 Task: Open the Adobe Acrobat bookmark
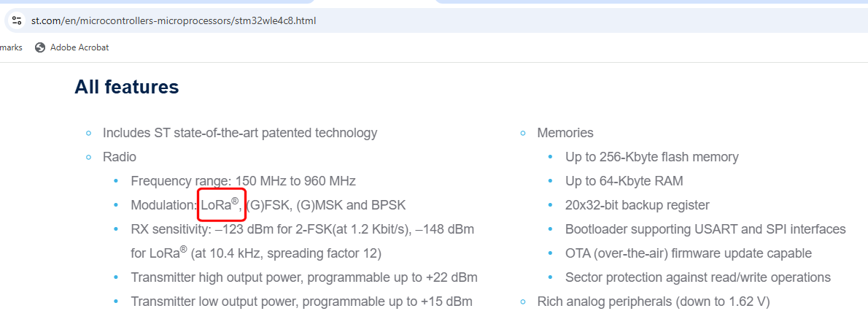point(79,47)
